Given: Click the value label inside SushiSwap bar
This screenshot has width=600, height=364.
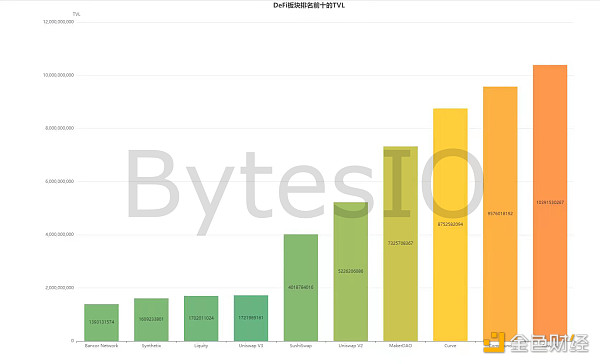Looking at the screenshot, I should point(301,287).
